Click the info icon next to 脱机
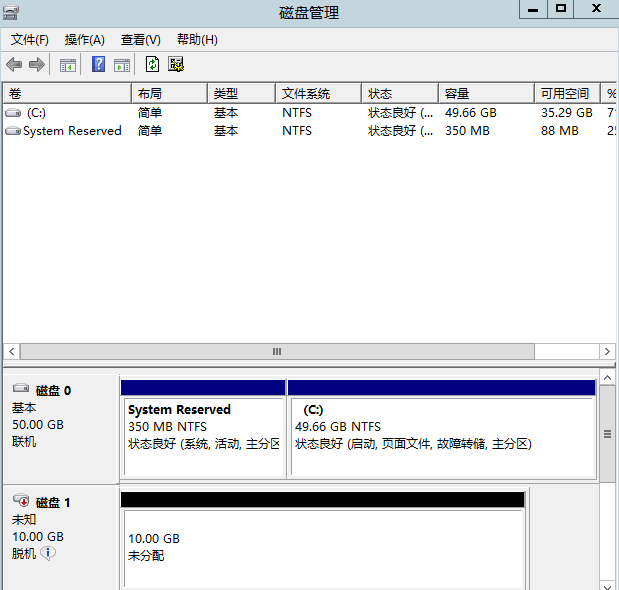 tap(48, 553)
